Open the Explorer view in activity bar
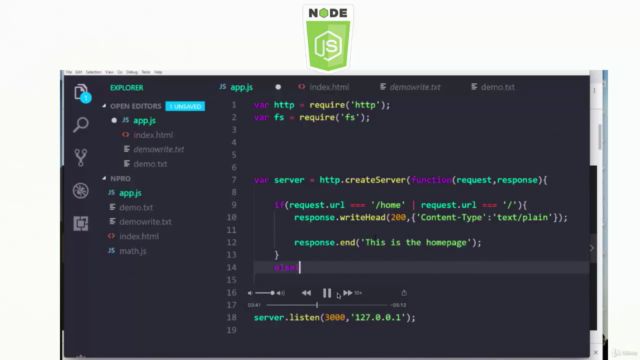640x360 pixels. (81, 93)
